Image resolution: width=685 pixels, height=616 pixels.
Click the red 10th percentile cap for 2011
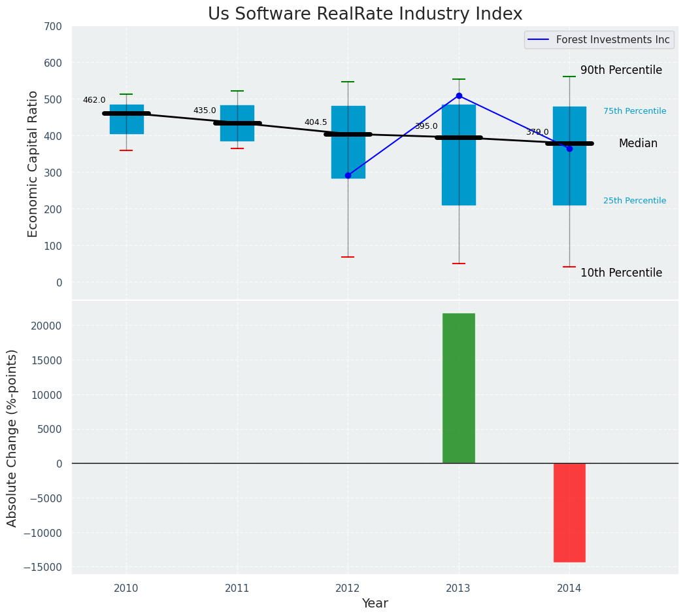[x=237, y=148]
